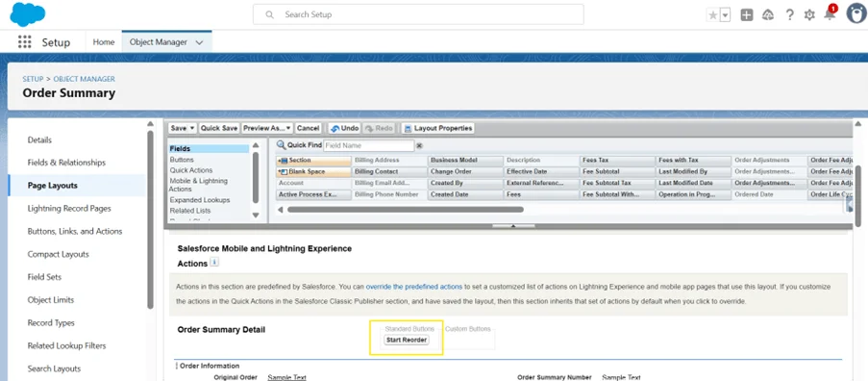
Task: Open Search Layouts in the sidebar
Action: [x=54, y=368]
